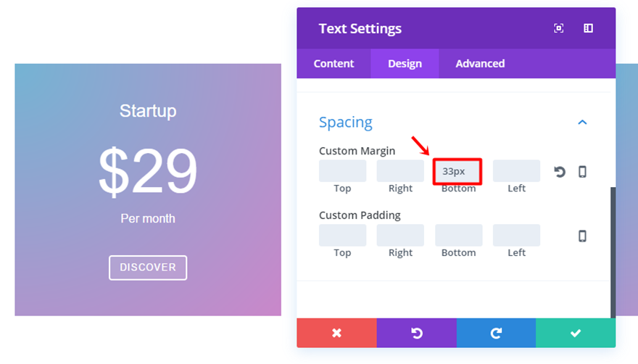Click the Spacing section heading
This screenshot has width=638, height=364.
(x=346, y=123)
